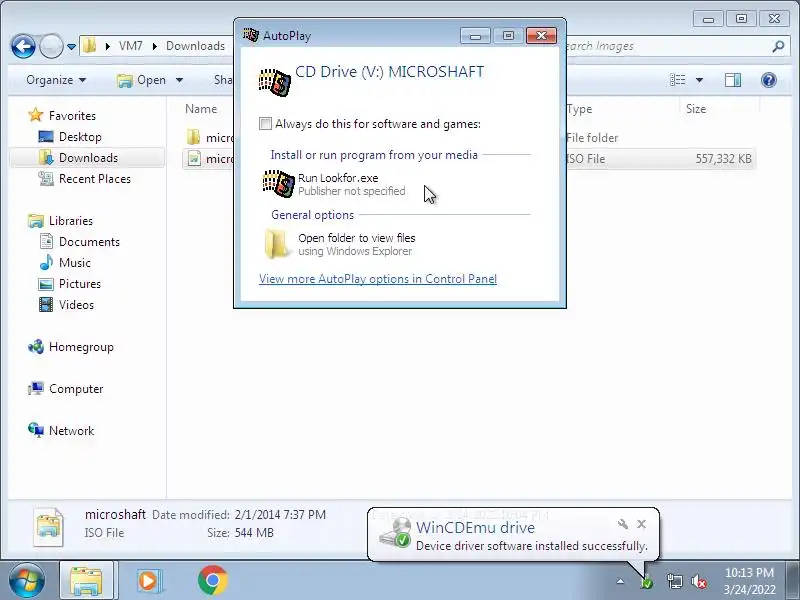The height and width of the screenshot is (600, 800).
Task: Close the WinCDEmu drive notification balloon
Action: [641, 523]
